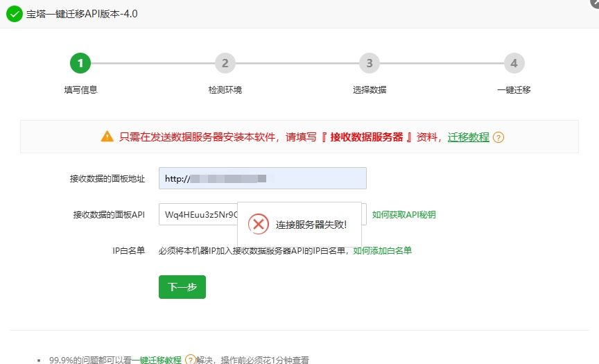
Task: Click the green 下一步 button
Action: tap(182, 287)
